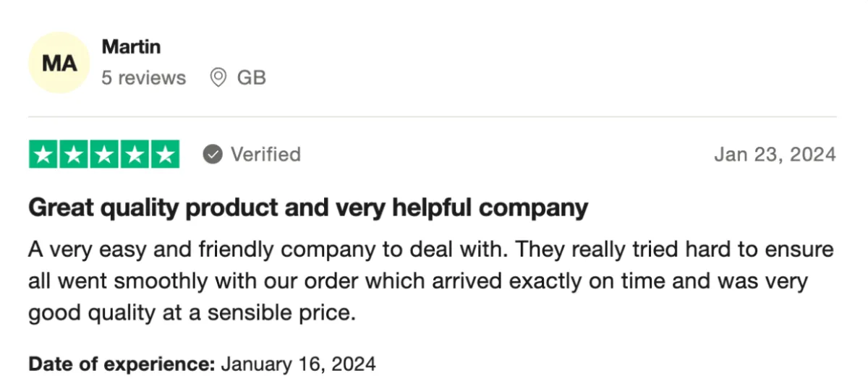
Task: Click the second green star
Action: tap(75, 154)
